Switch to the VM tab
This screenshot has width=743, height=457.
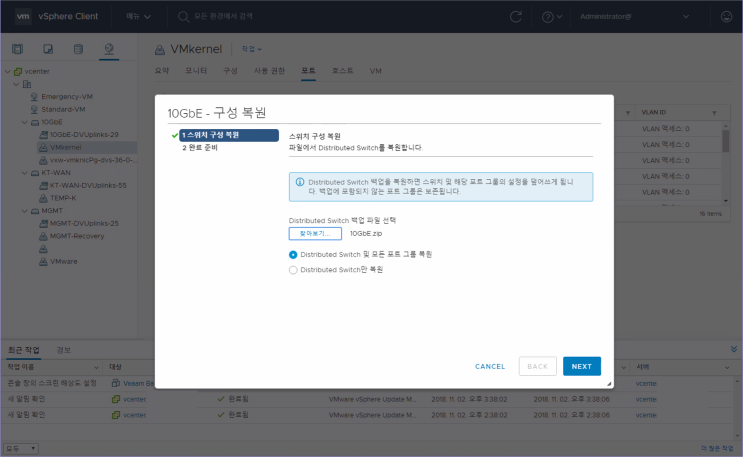click(x=376, y=71)
